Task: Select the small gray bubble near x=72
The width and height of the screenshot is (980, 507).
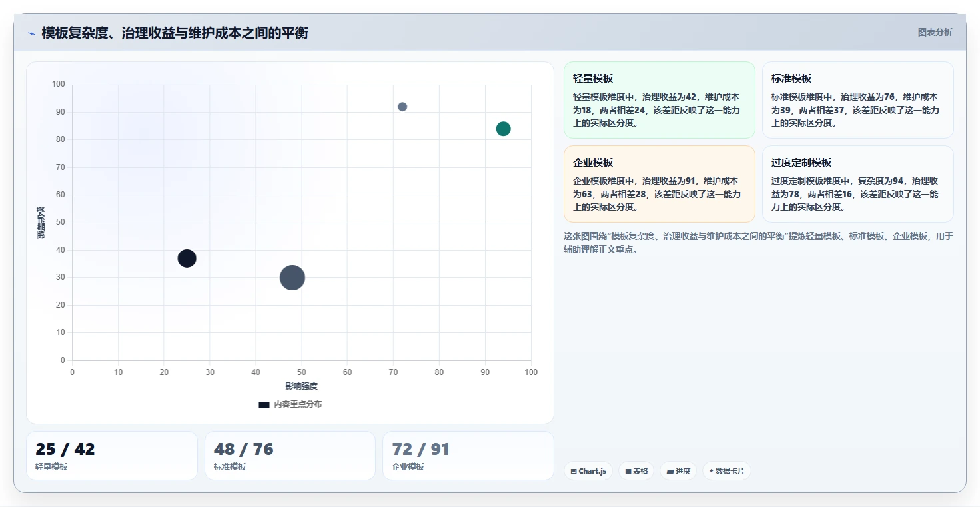Action: click(x=402, y=107)
